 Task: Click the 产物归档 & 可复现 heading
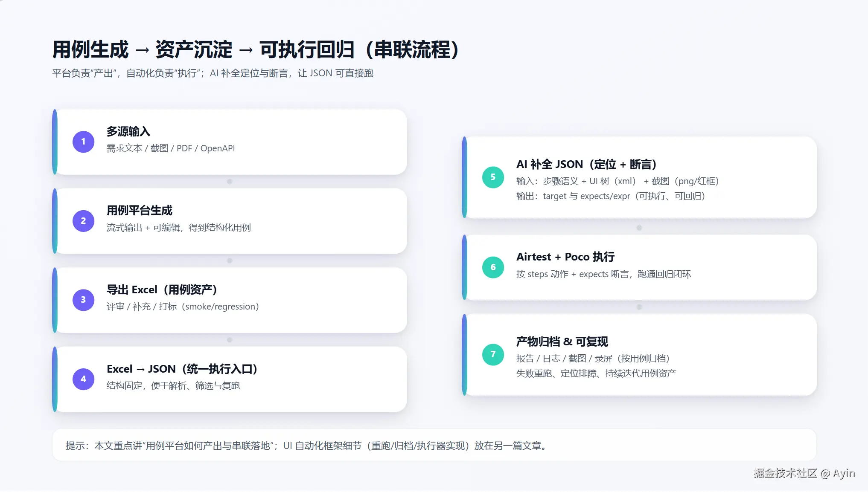tap(562, 342)
